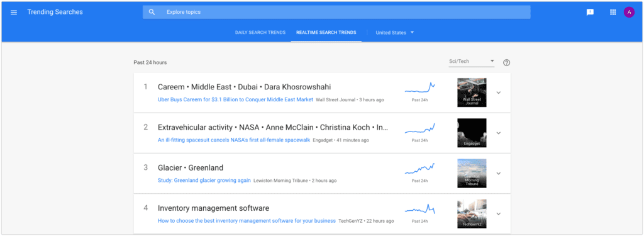The width and height of the screenshot is (644, 236).
Task: Open the send feedback icon
Action: (590, 13)
